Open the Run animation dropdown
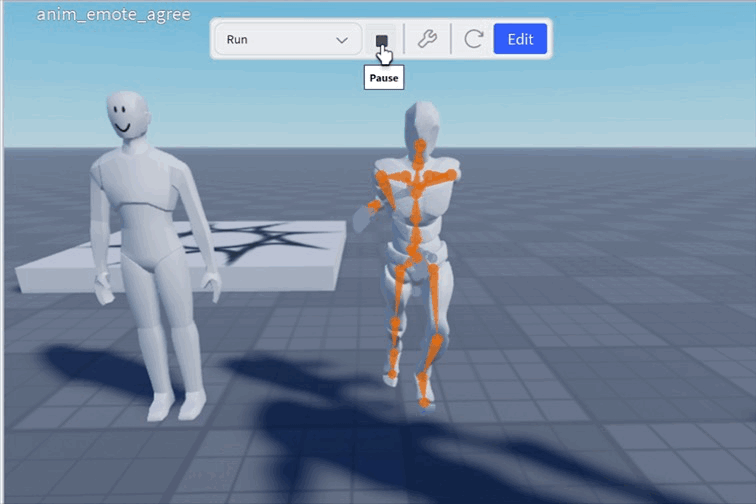Viewport: 756px width, 504px height. tap(288, 39)
